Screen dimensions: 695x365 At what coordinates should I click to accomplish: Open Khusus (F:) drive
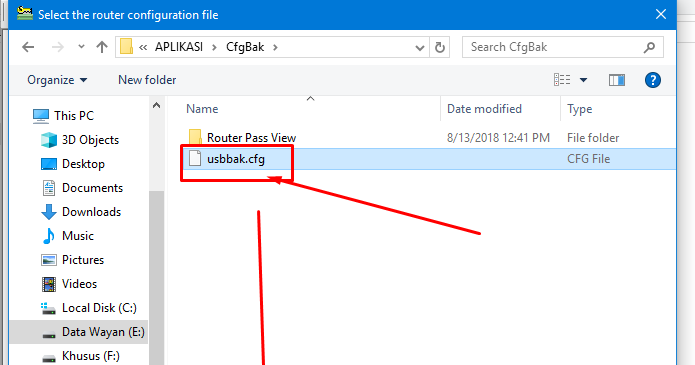91,356
